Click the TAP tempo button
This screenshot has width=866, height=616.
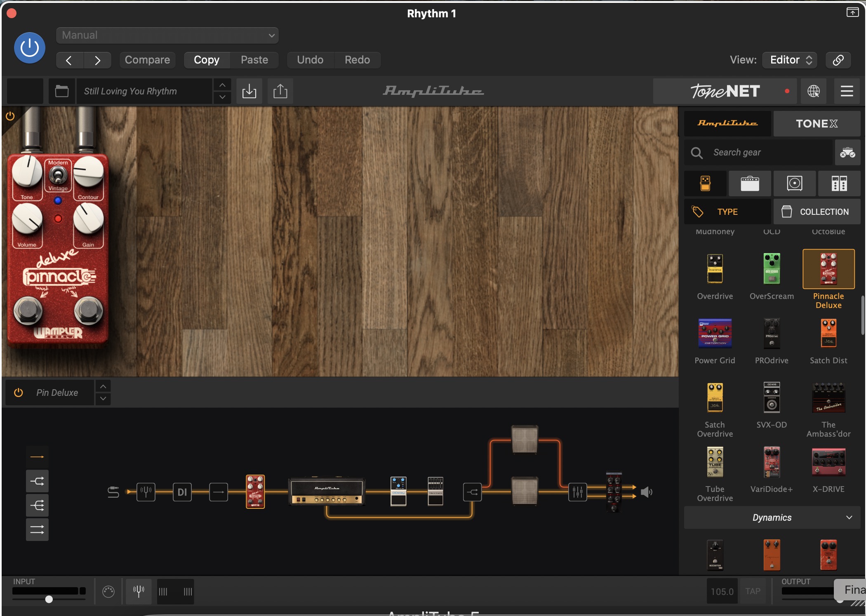pyautogui.click(x=753, y=591)
